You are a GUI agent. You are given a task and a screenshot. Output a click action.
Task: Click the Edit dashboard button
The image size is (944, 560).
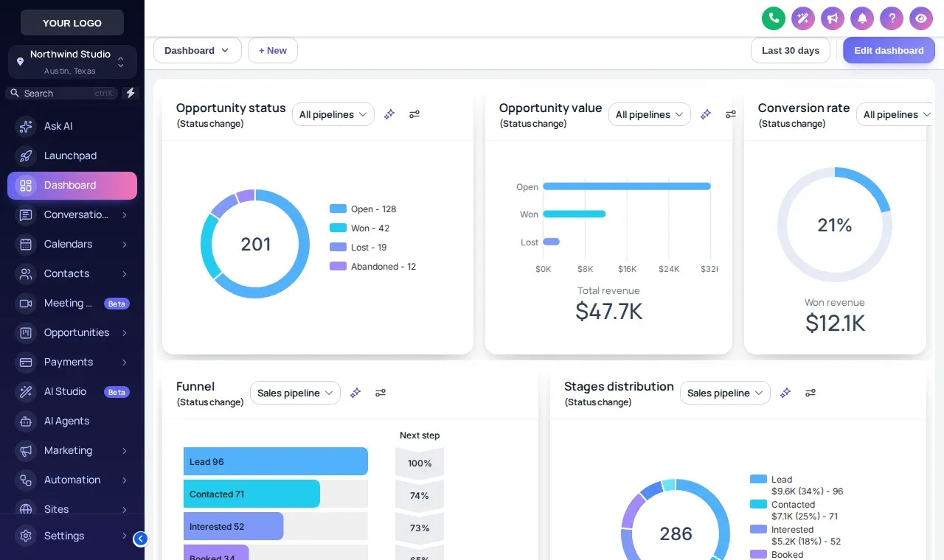click(889, 50)
